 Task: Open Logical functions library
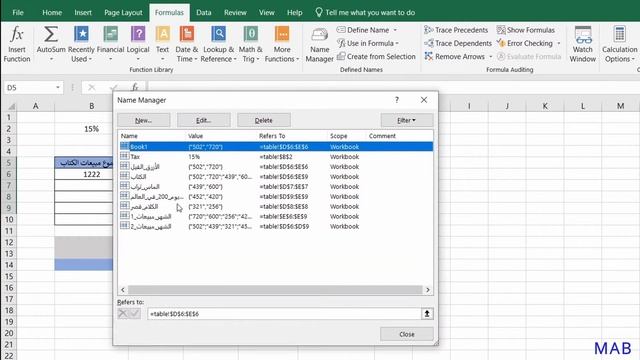pyautogui.click(x=138, y=44)
